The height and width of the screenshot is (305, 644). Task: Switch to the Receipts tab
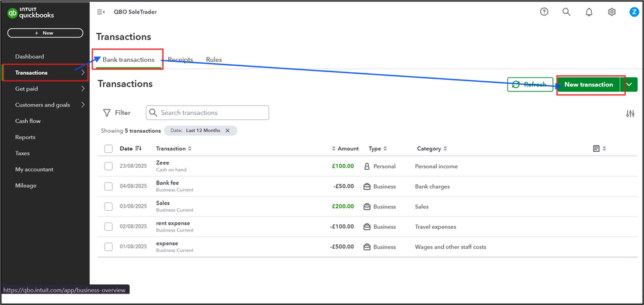(181, 59)
